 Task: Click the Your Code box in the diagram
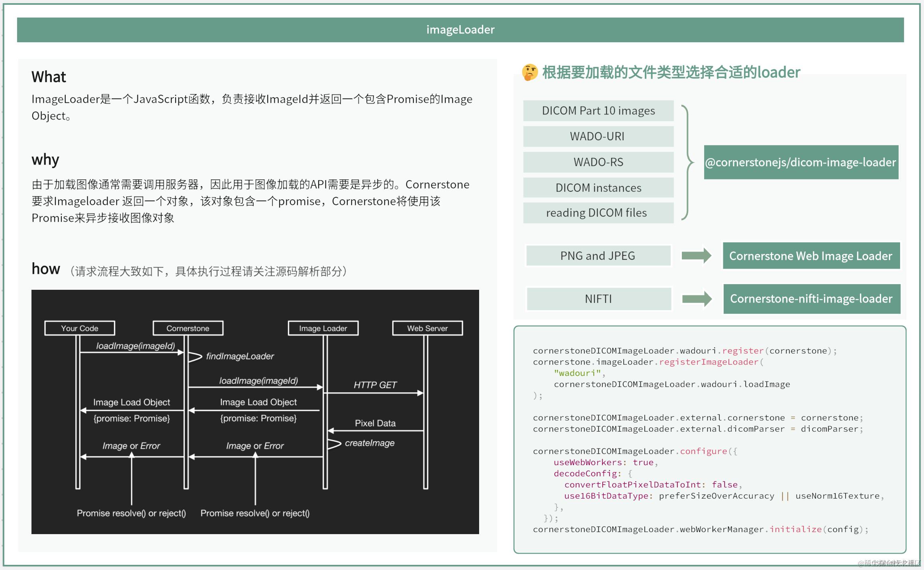(x=80, y=328)
